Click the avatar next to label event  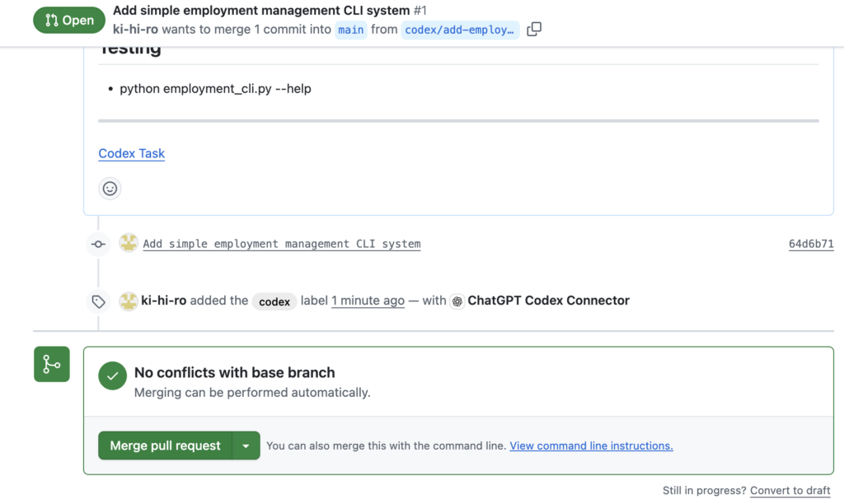click(129, 301)
